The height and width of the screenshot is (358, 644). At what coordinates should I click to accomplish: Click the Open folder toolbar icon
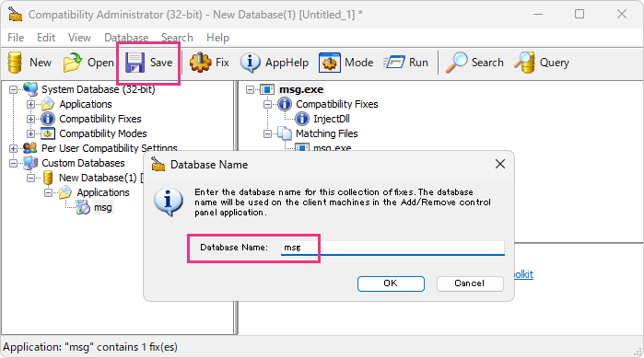[72, 63]
